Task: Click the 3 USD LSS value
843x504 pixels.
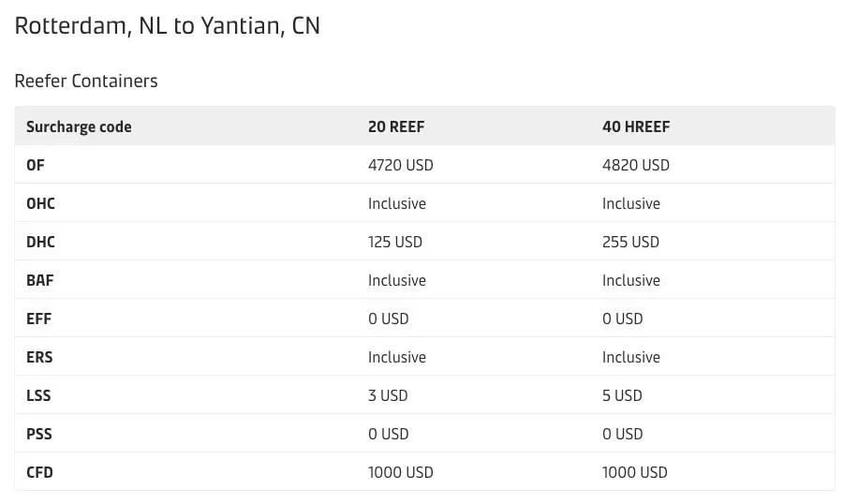Action: click(x=388, y=395)
